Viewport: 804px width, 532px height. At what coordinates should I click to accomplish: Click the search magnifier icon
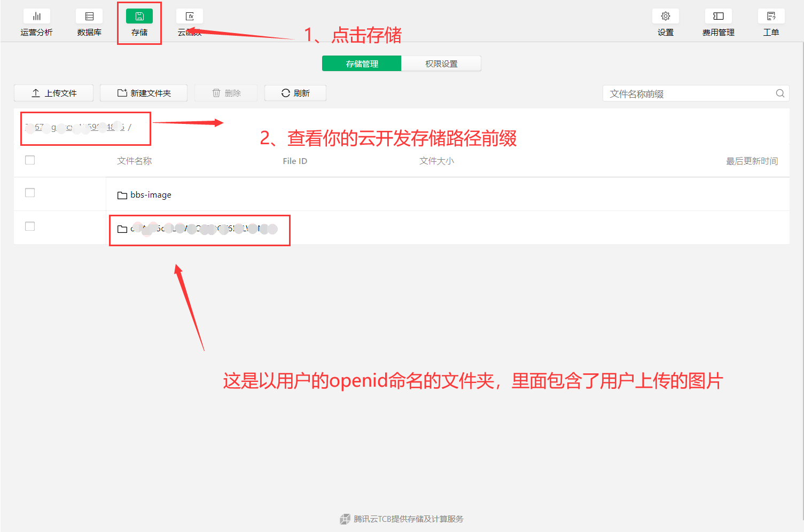point(780,93)
